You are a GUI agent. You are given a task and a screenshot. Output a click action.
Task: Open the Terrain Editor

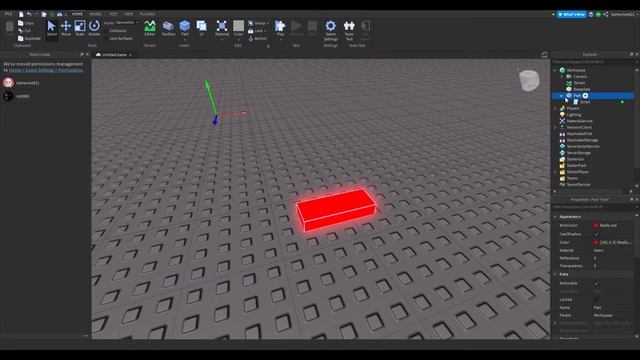pos(150,28)
